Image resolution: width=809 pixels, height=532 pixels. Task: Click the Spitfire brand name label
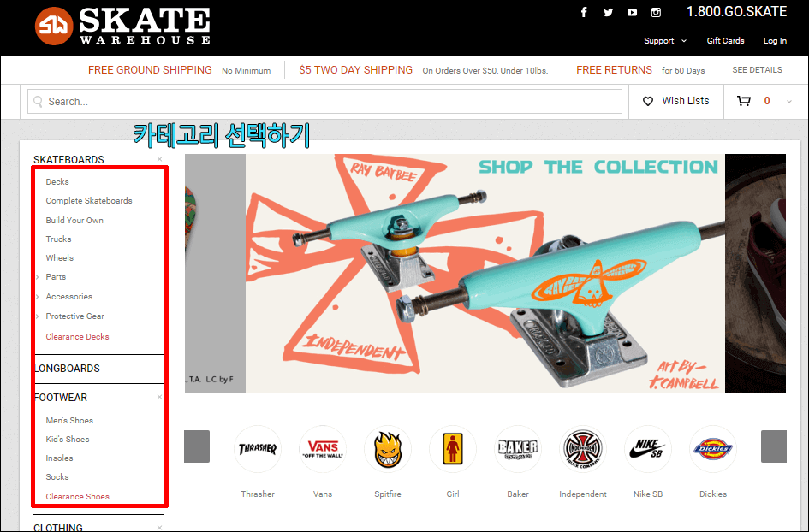(388, 494)
